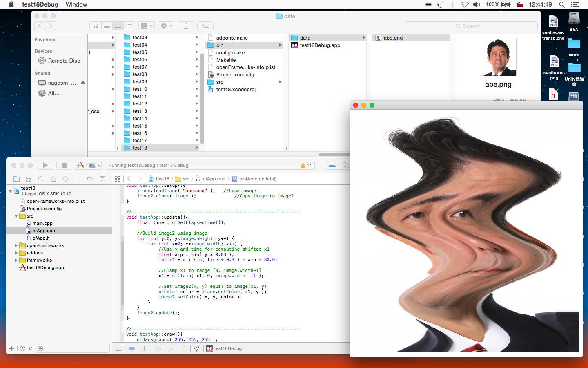Collapse the src group in project navigator

click(x=16, y=216)
